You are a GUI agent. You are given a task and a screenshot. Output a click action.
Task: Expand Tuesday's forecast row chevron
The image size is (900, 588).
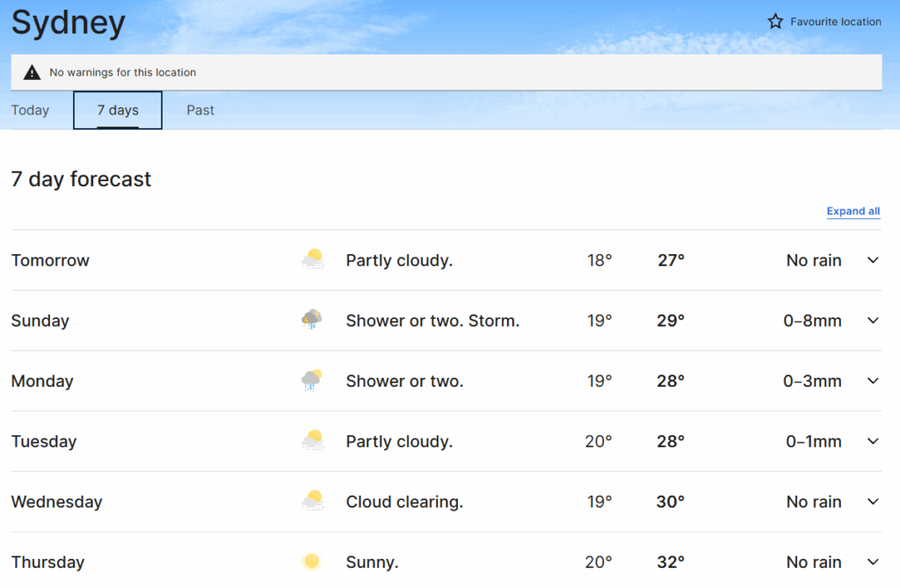click(x=873, y=441)
